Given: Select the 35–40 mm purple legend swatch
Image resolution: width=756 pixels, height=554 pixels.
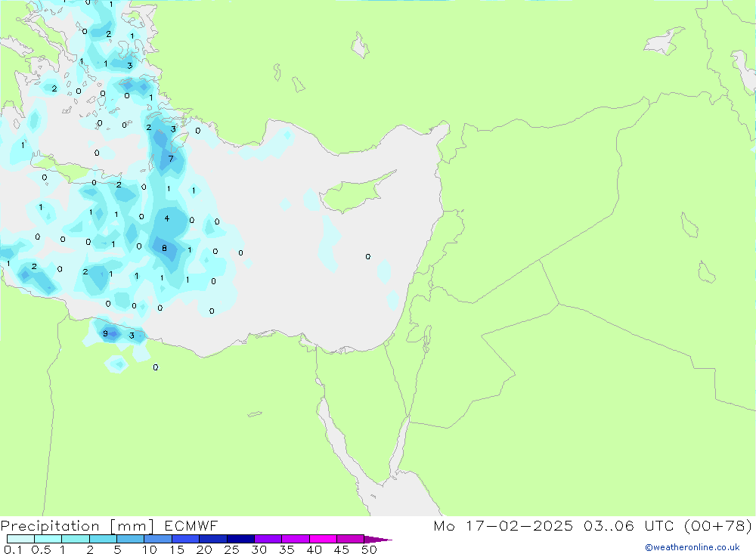Looking at the screenshot, I should pos(296,539).
